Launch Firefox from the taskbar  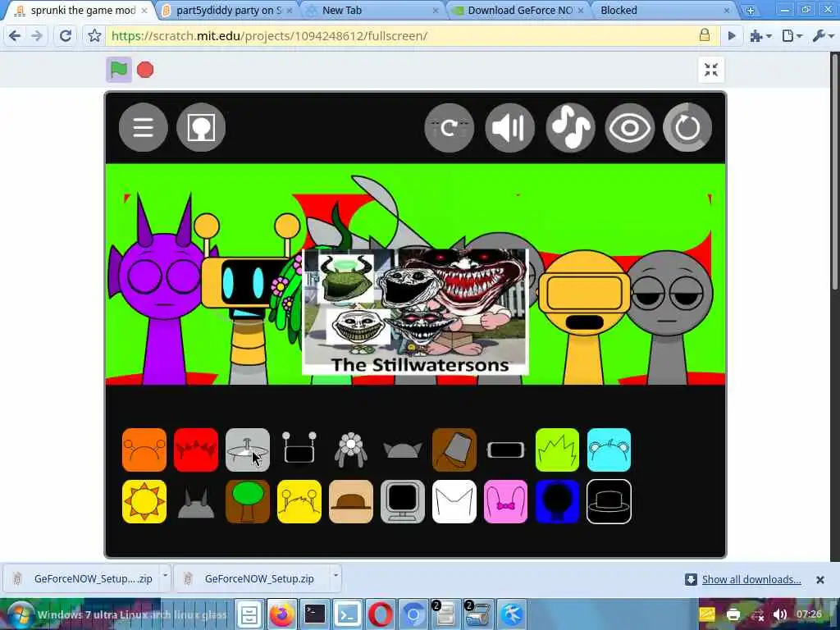pyautogui.click(x=282, y=614)
